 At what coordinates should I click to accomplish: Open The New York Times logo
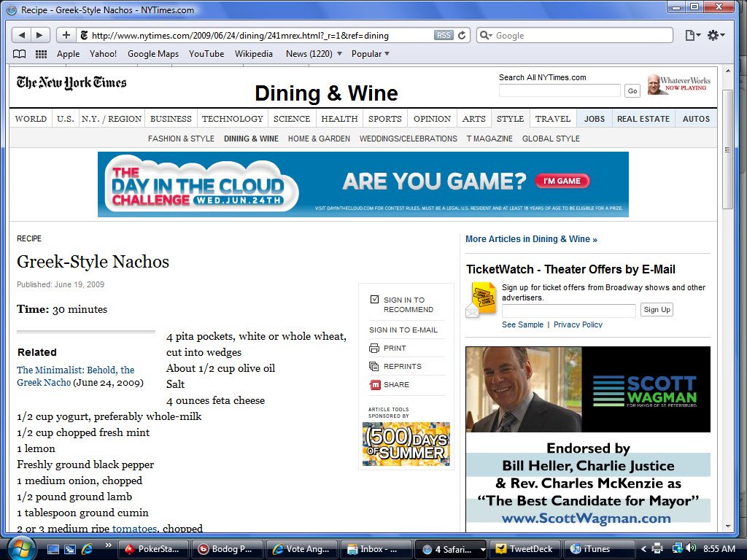[x=71, y=82]
